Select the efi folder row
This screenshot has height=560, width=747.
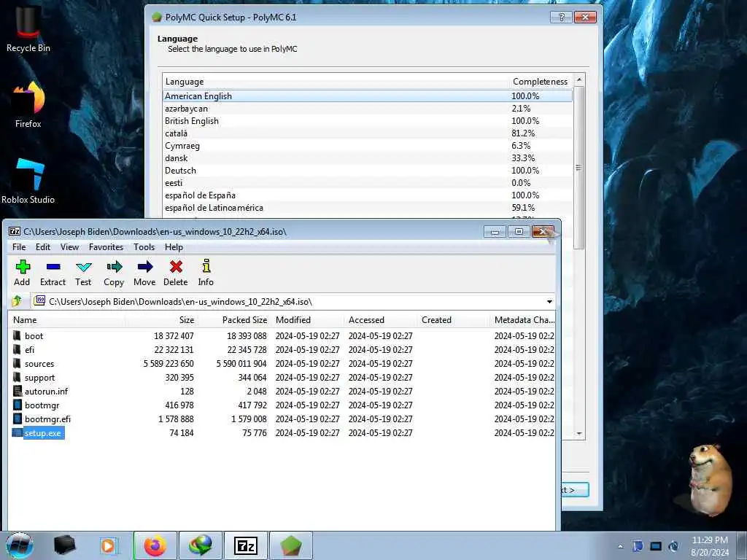282,350
